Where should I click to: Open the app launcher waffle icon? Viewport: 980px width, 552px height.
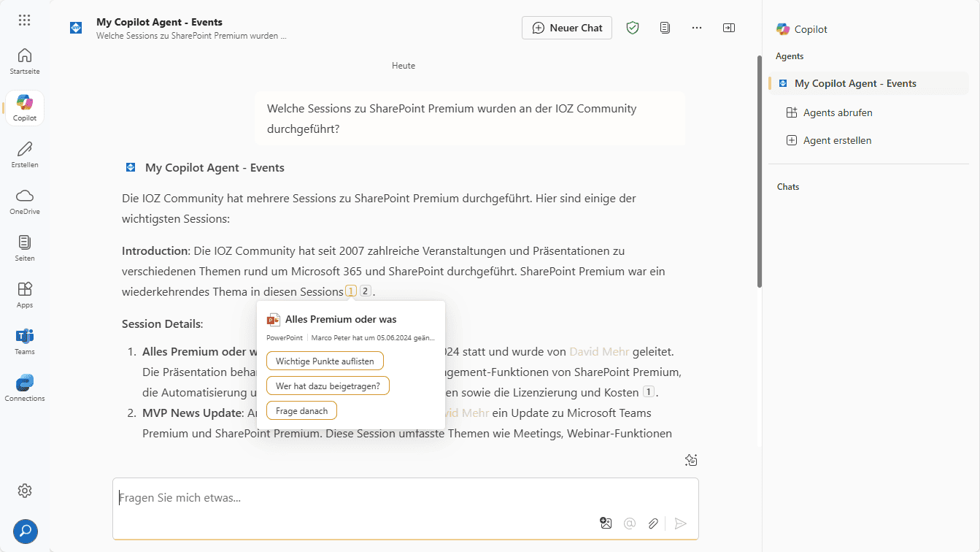tap(24, 20)
